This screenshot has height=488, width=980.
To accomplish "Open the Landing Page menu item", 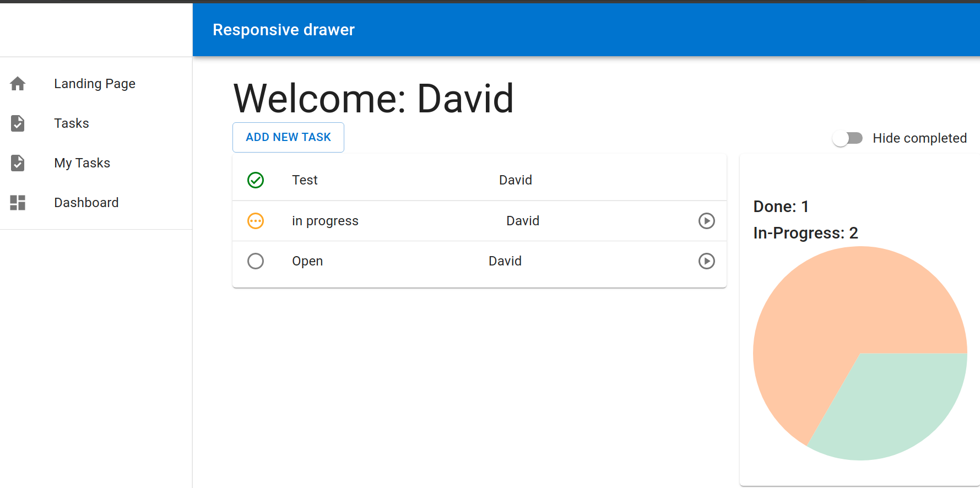I will click(96, 84).
